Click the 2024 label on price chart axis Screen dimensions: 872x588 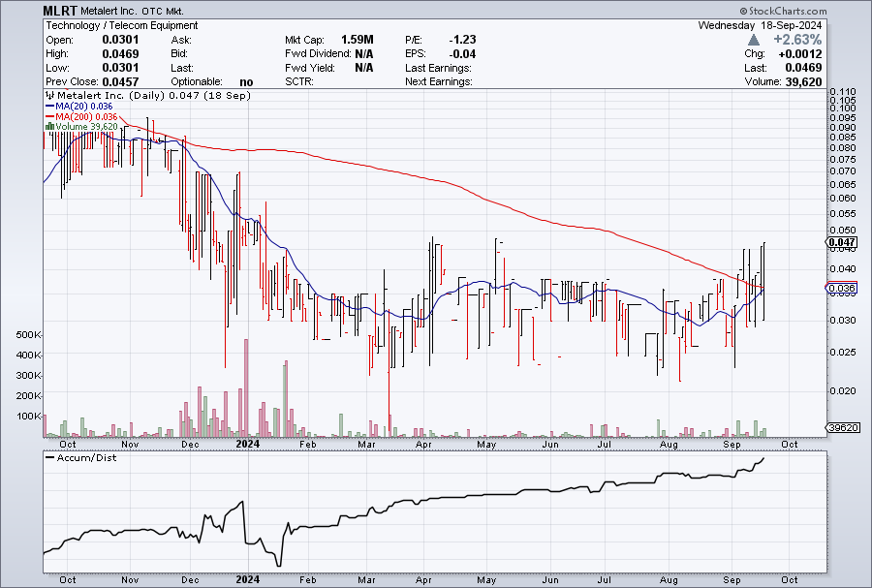tap(247, 444)
